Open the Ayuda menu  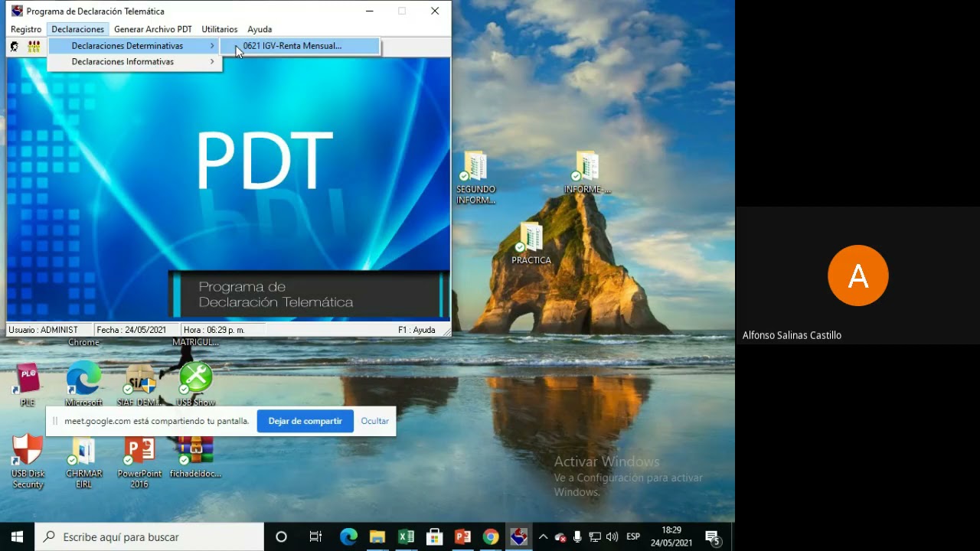[260, 29]
